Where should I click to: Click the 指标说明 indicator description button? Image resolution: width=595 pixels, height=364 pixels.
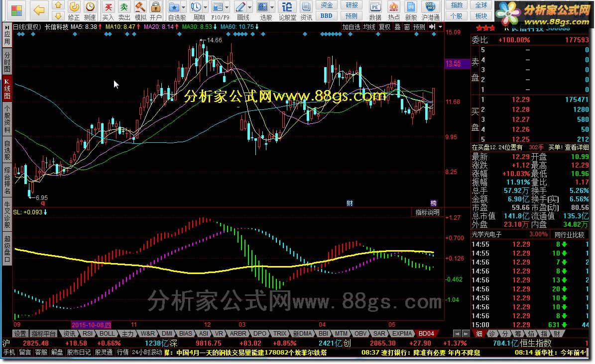(x=427, y=212)
